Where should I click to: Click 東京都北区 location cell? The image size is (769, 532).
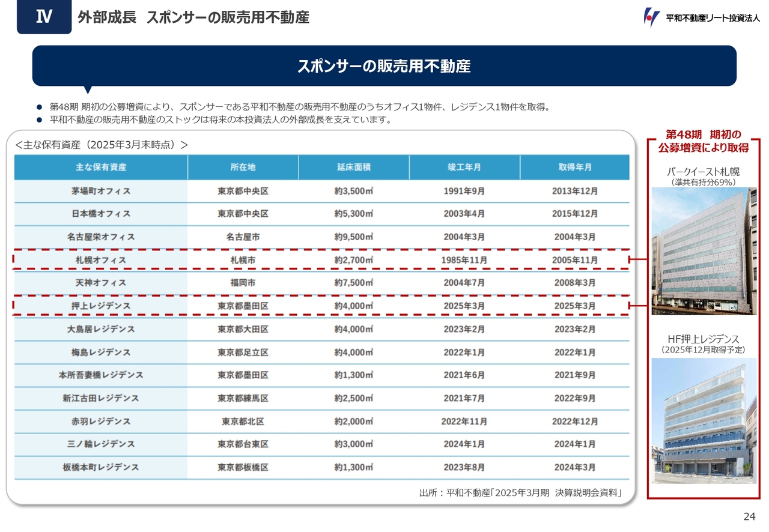(x=243, y=421)
